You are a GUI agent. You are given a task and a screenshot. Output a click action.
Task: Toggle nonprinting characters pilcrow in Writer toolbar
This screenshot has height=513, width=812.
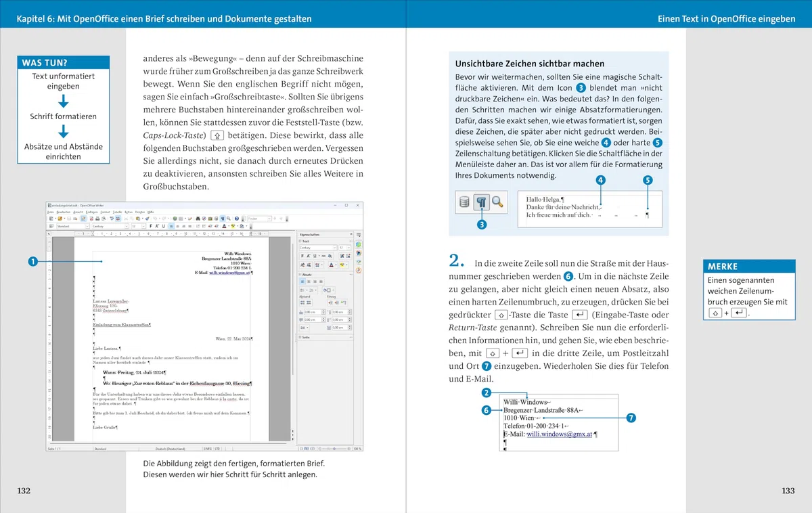pos(223,219)
